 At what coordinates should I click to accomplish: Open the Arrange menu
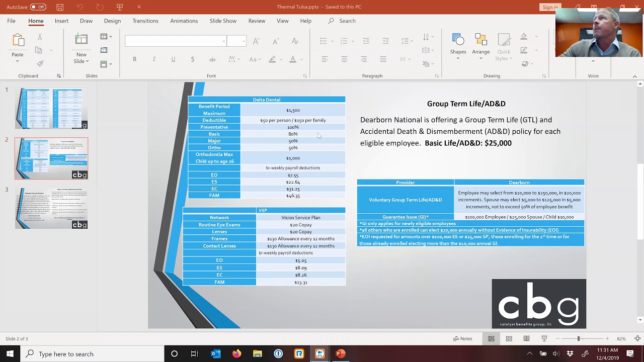pyautogui.click(x=480, y=46)
